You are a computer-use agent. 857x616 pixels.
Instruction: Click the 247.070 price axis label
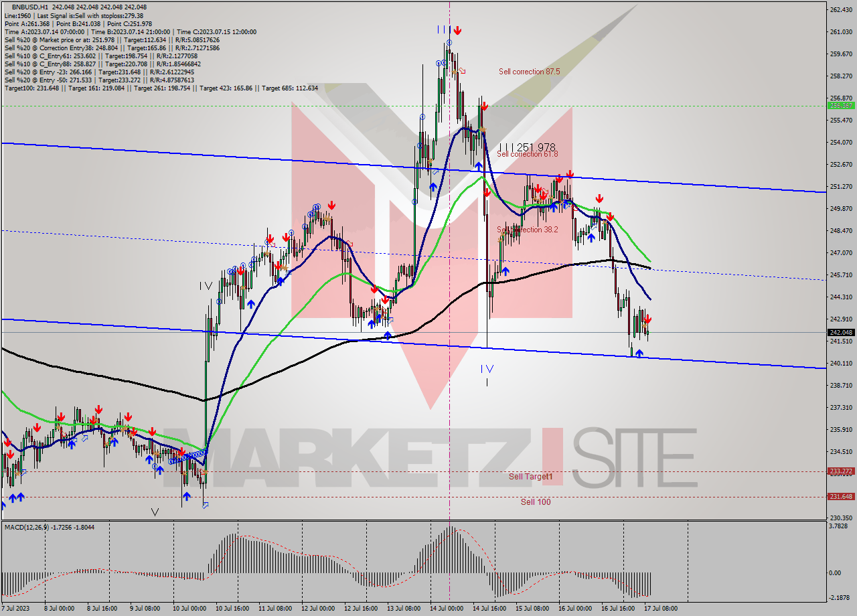tap(841, 252)
